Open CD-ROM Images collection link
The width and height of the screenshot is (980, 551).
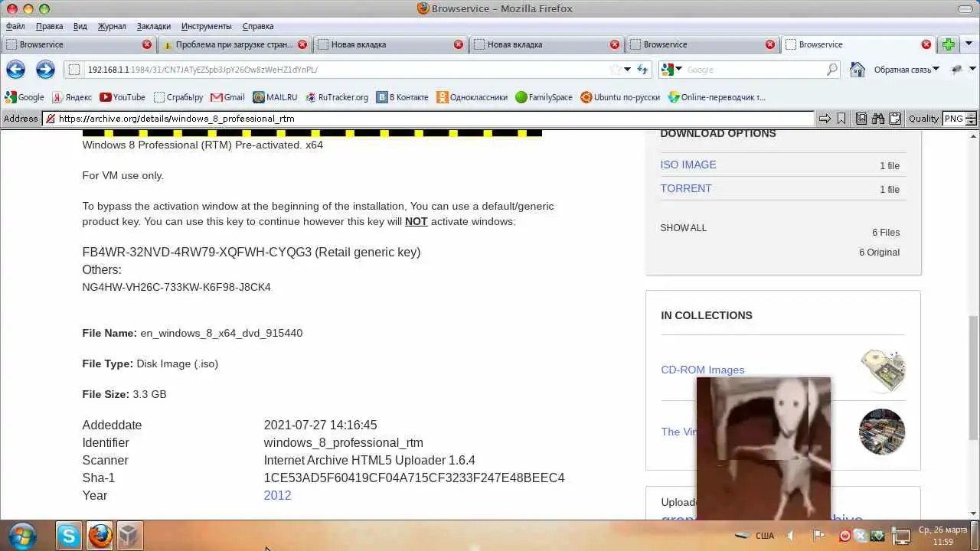click(x=703, y=370)
